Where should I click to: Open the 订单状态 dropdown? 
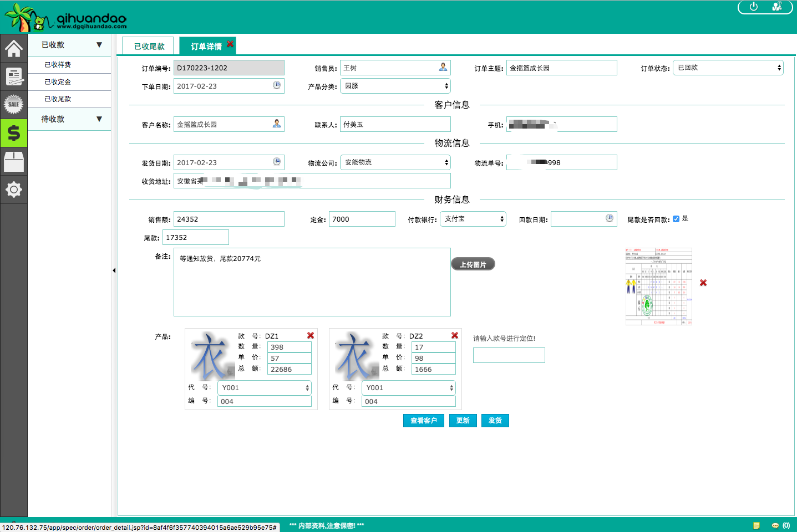click(728, 68)
